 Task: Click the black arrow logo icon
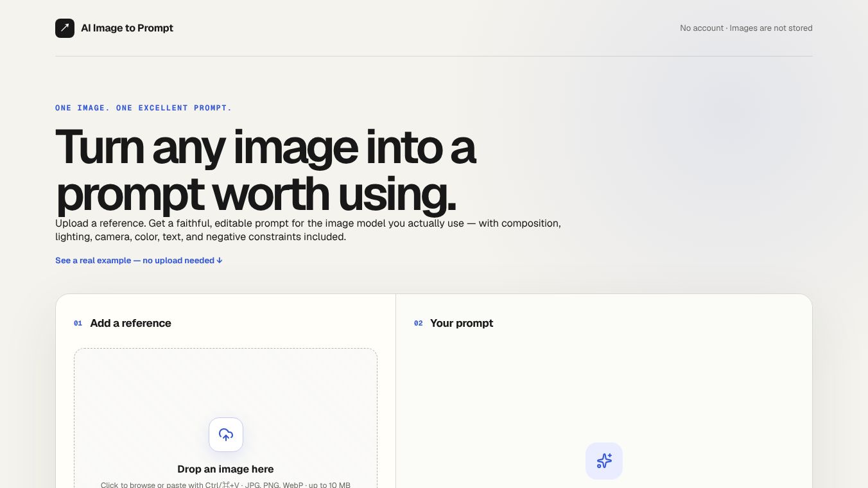tap(65, 28)
